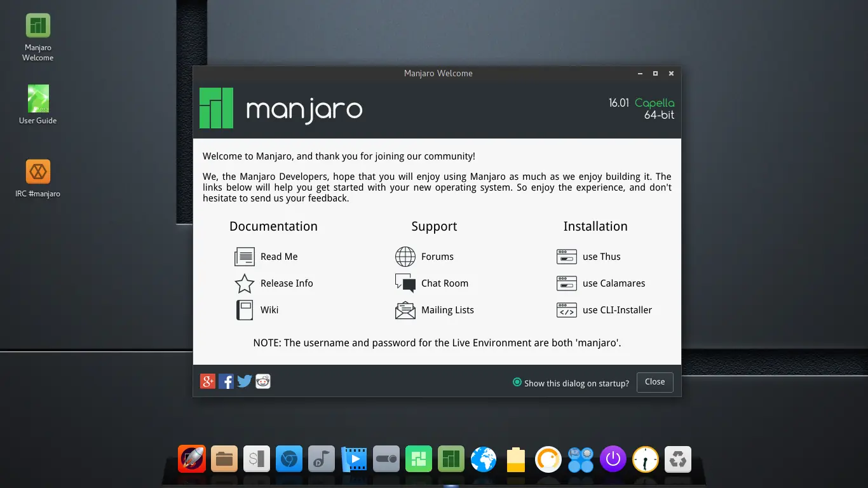The image size is (868, 488).
Task: Open the Chat Room link
Action: coord(445,283)
